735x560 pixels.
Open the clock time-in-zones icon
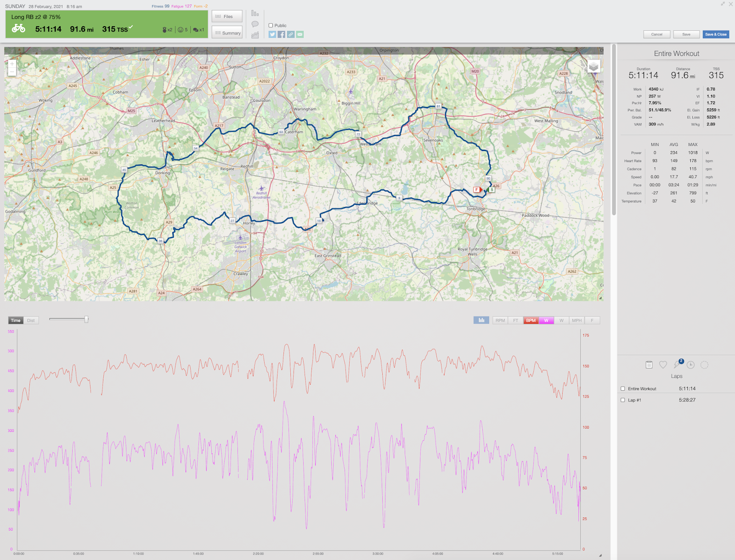pos(690,365)
